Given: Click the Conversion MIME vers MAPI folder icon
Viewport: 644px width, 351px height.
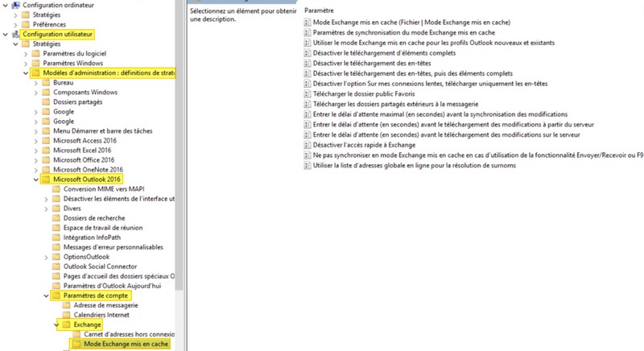Looking at the screenshot, I should 56,189.
